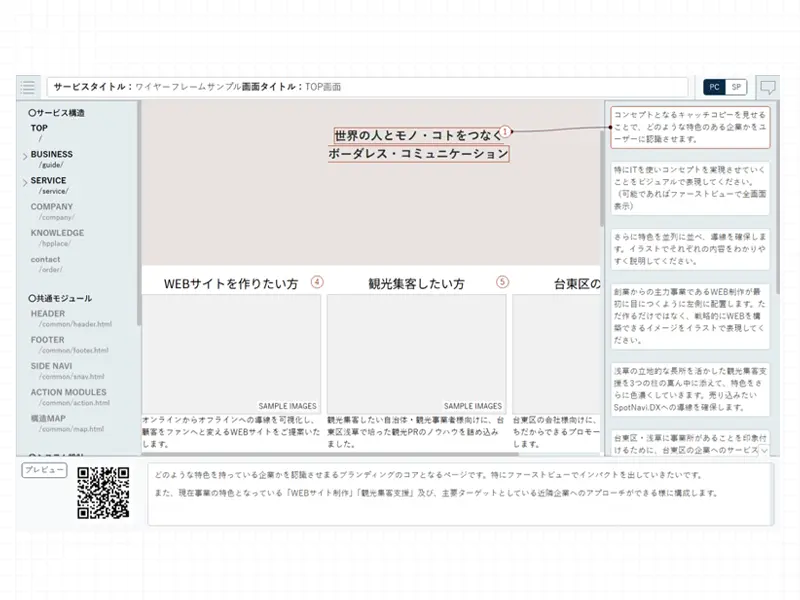The height and width of the screenshot is (600, 800).
Task: Select contact page entry
Action: point(45,259)
